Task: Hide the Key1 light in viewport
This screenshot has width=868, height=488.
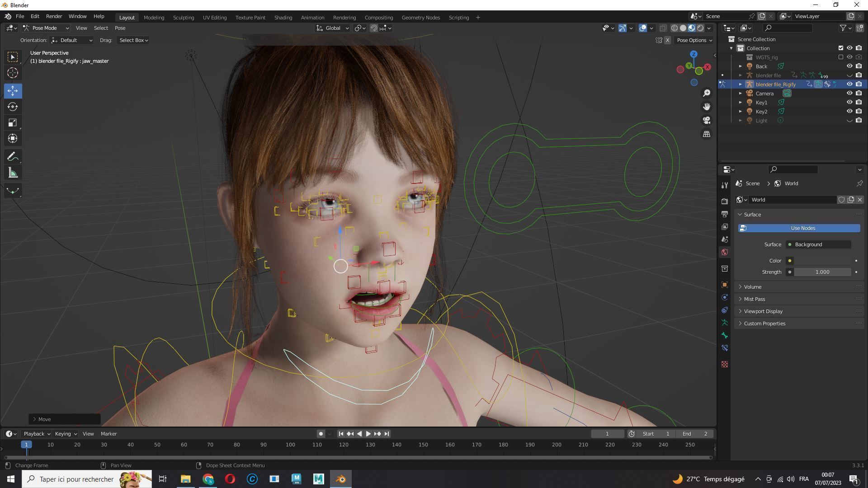Action: point(849,103)
